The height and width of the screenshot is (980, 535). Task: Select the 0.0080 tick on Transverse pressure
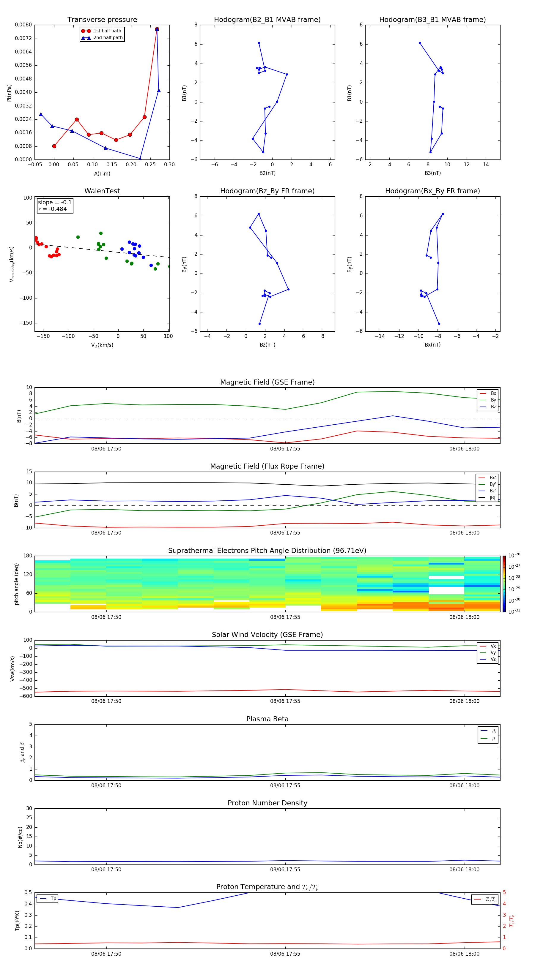tap(23, 25)
